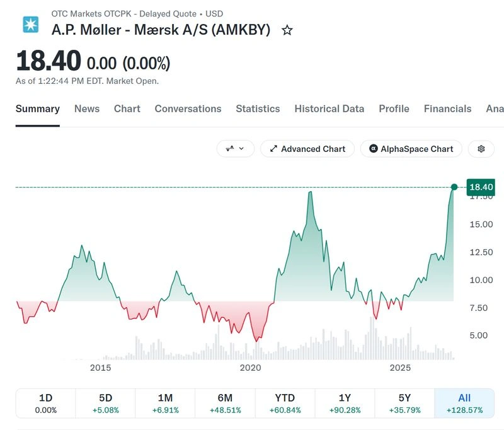The width and height of the screenshot is (504, 430).
Task: Click the expand arrows icon on Advanced Chart
Action: (273, 149)
